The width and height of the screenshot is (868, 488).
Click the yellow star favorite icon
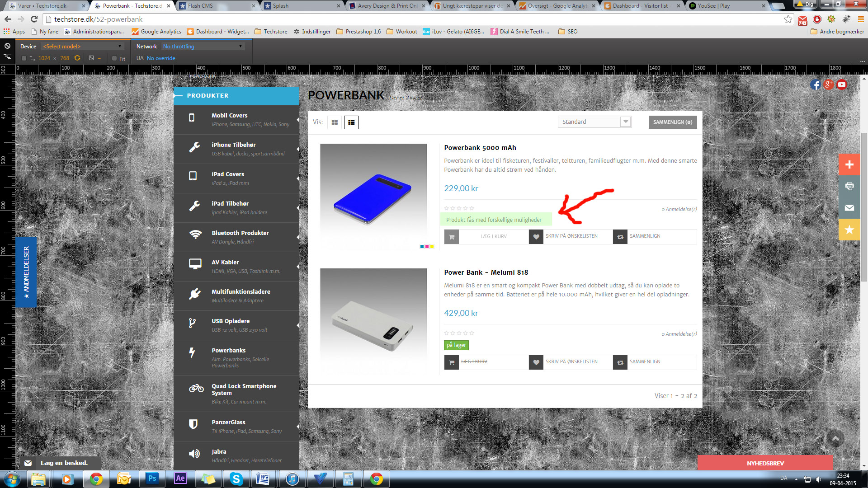(849, 230)
